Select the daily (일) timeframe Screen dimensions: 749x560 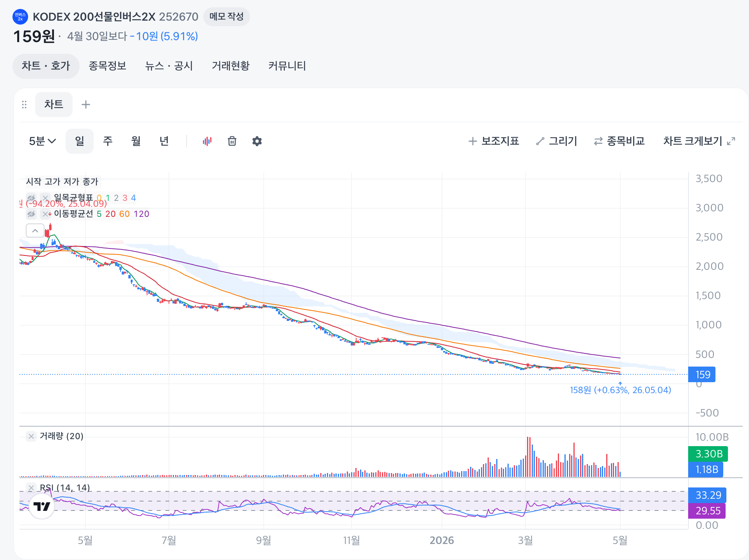[80, 141]
